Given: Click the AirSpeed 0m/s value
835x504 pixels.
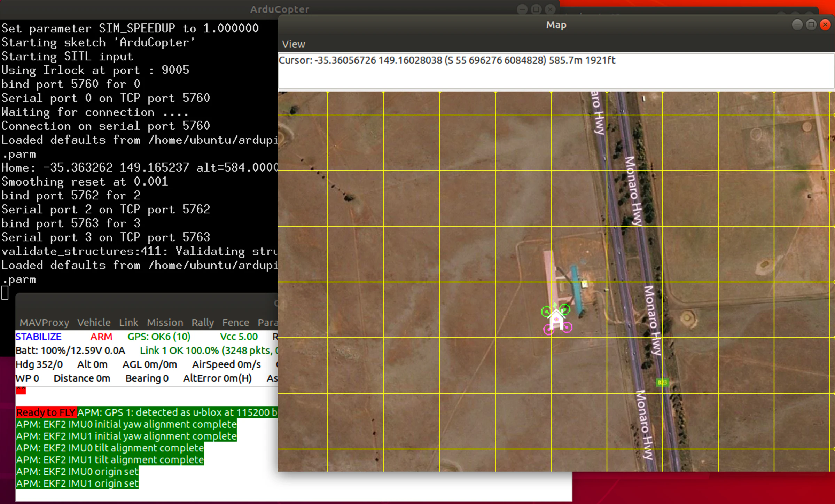Looking at the screenshot, I should pos(226,364).
